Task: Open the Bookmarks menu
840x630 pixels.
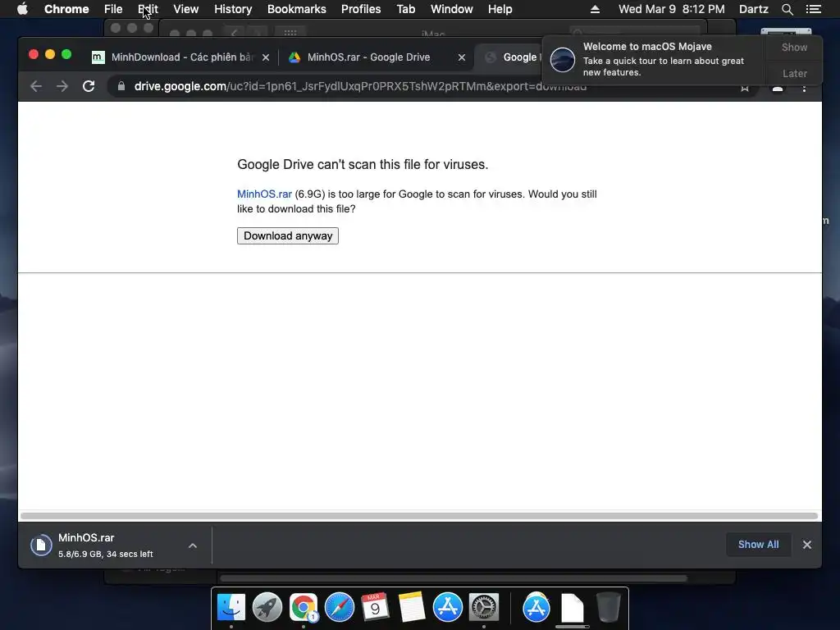Action: [x=297, y=9]
